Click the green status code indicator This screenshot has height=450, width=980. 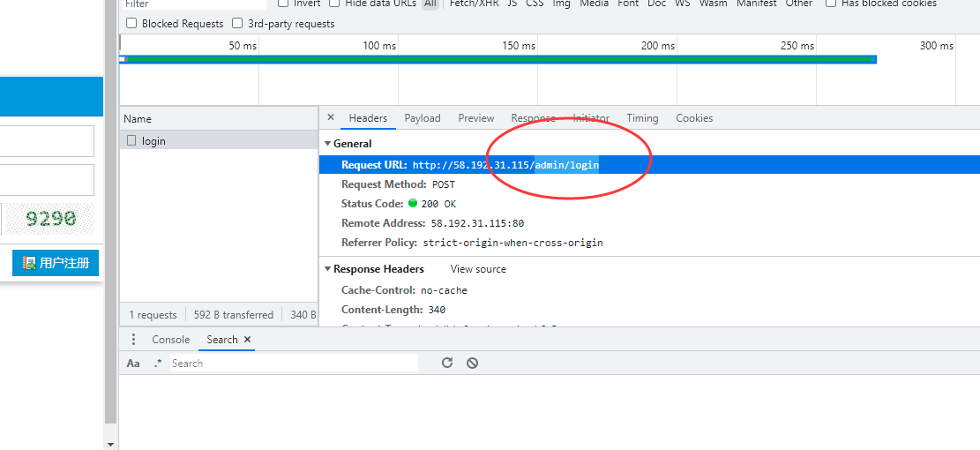click(x=413, y=204)
